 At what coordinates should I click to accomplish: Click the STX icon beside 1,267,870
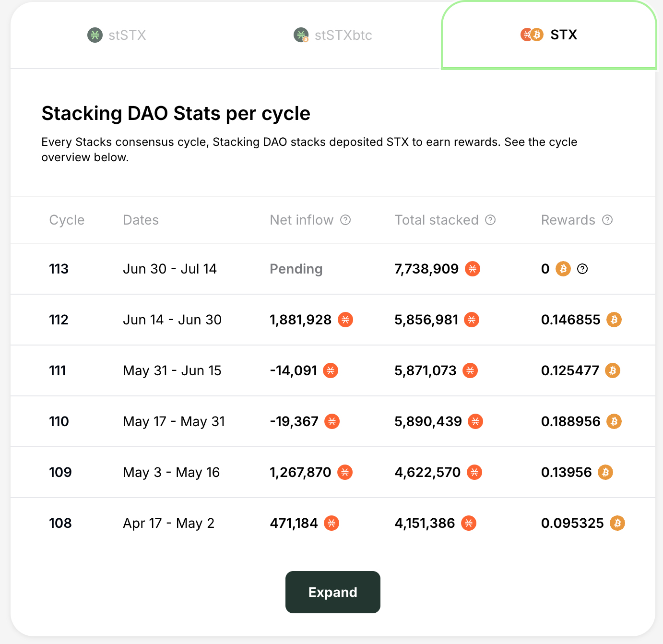345,472
